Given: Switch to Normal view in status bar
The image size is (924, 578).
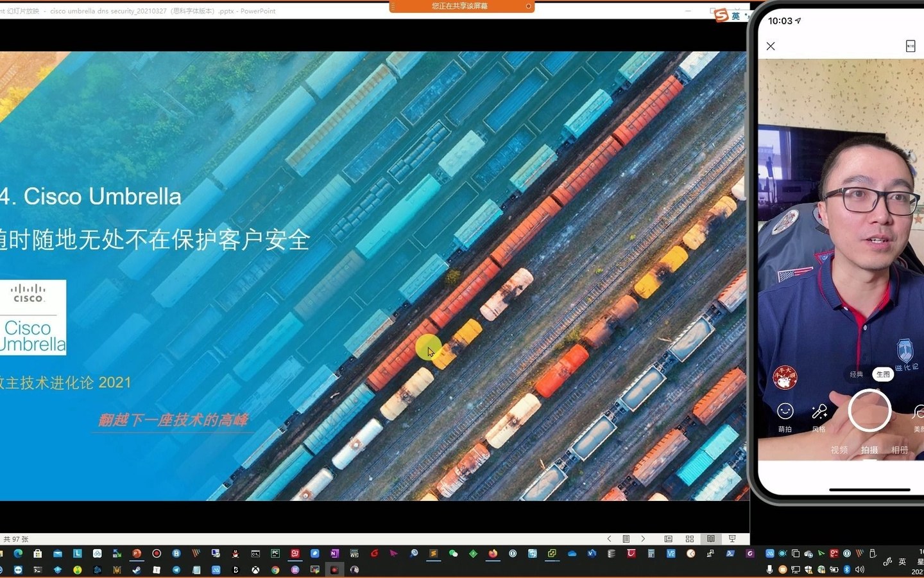Looking at the screenshot, I should 668,539.
